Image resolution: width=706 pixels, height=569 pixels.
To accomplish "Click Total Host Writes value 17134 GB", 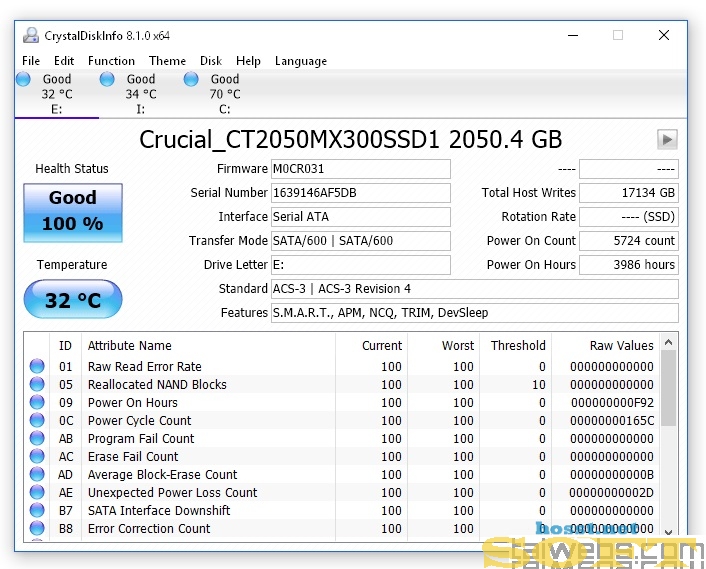I will pyautogui.click(x=629, y=193).
